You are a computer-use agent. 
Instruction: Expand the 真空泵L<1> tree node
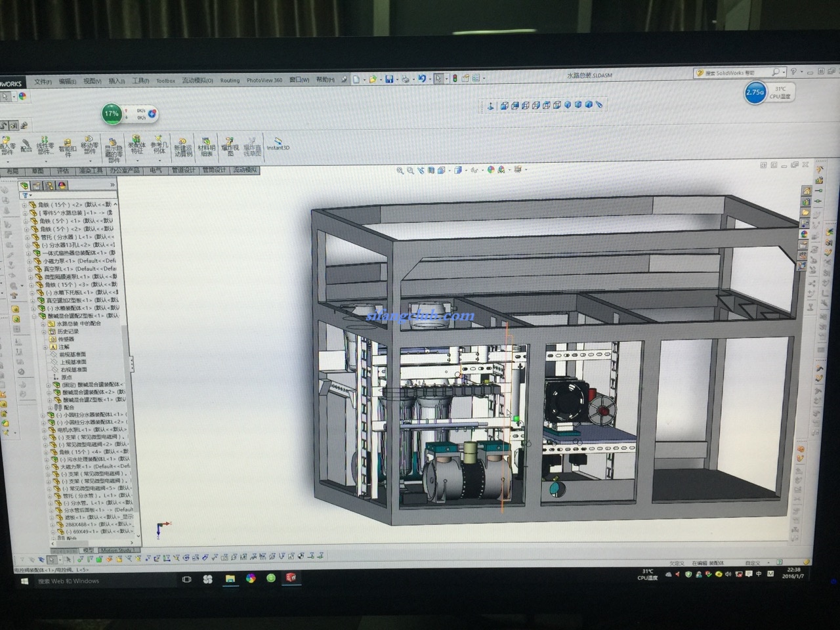31,268
